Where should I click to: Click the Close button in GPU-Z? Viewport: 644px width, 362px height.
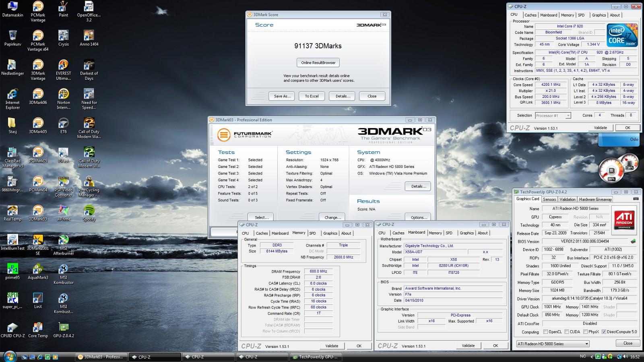tap(627, 343)
